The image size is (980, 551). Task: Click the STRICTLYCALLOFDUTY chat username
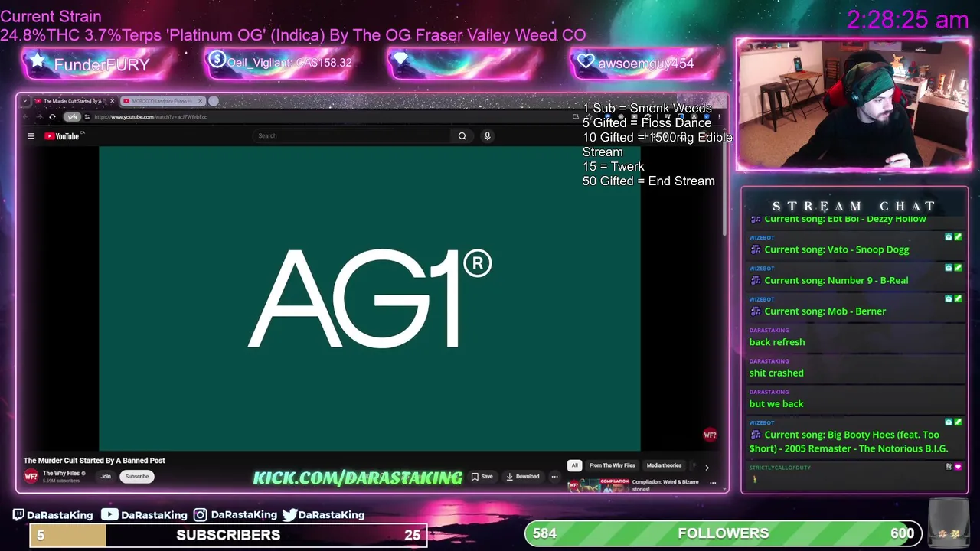coord(779,468)
